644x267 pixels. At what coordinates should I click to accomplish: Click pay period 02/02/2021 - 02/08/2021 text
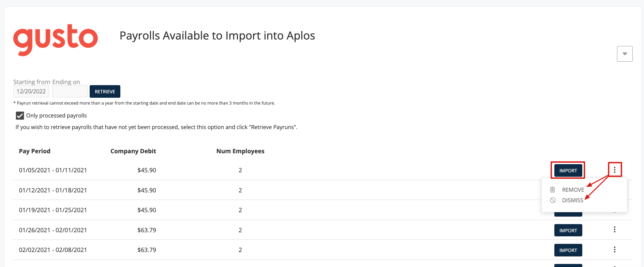[x=53, y=250]
